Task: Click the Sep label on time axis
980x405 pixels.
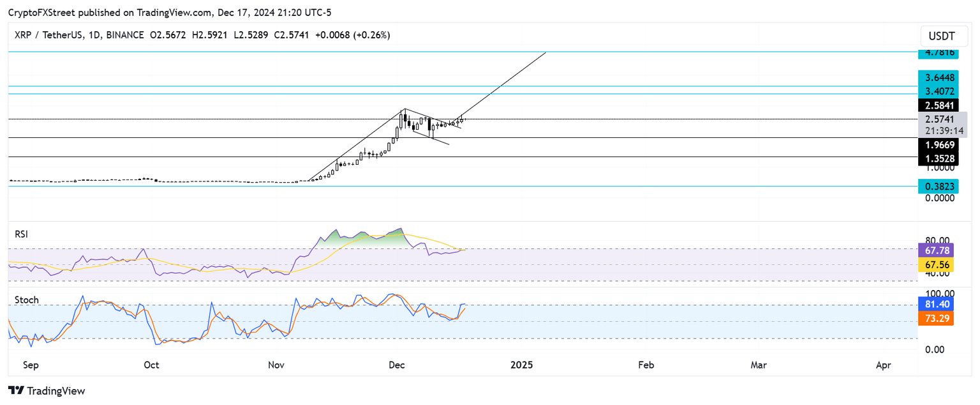Action: click(x=31, y=365)
